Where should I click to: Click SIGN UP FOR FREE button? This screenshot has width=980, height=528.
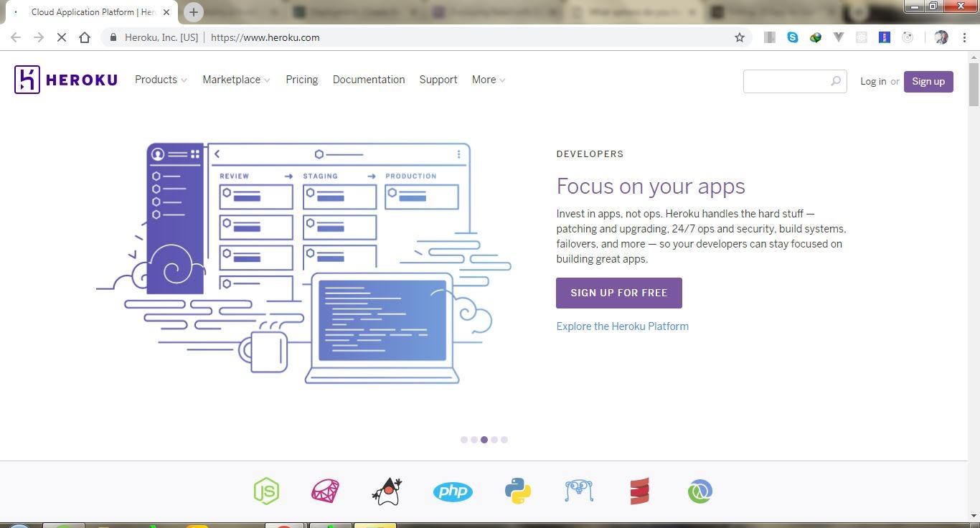[619, 293]
